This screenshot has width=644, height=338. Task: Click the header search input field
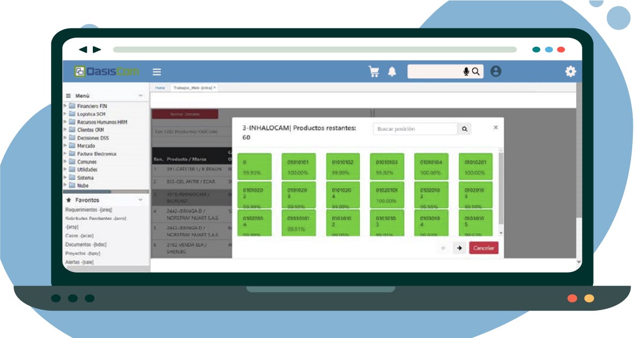pyautogui.click(x=435, y=71)
